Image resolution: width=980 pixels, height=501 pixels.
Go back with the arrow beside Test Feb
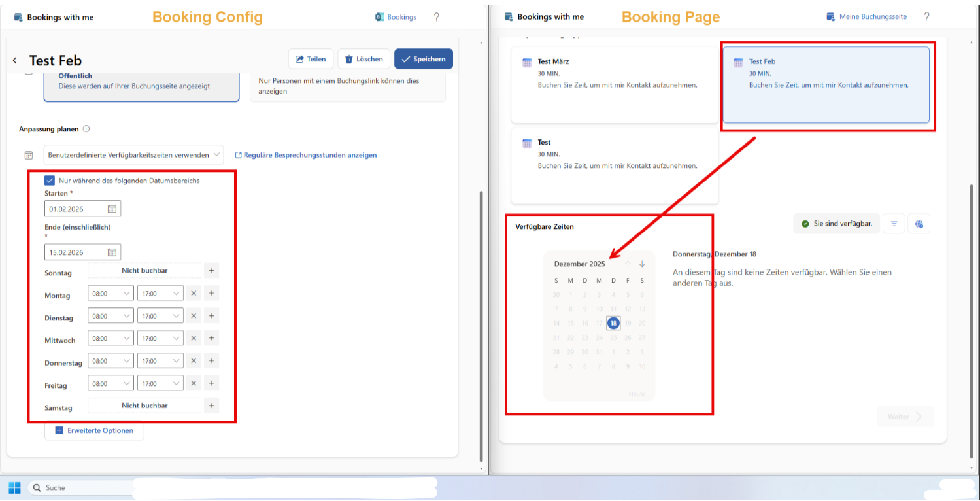coord(14,60)
